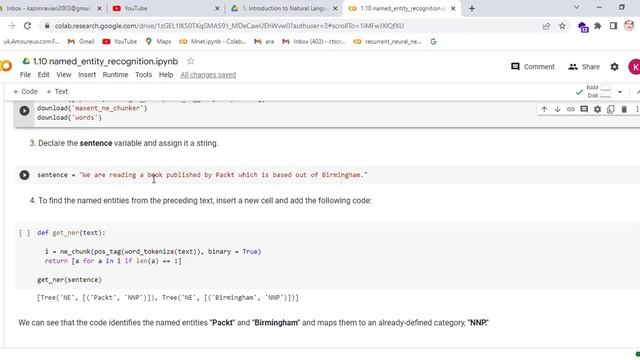Open Chrome profile avatar
The width and height of the screenshot is (640, 360).
point(629,26)
